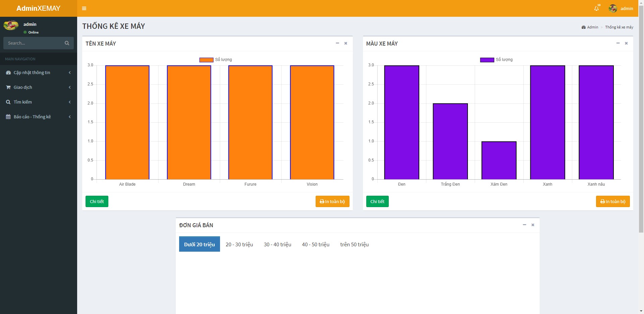The width and height of the screenshot is (644, 314).
Task: Toggle the orange Số lượng legend swatch
Action: (x=206, y=60)
